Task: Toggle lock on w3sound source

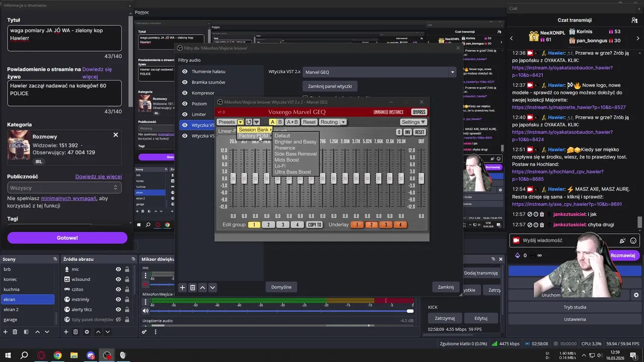Action: (127, 280)
